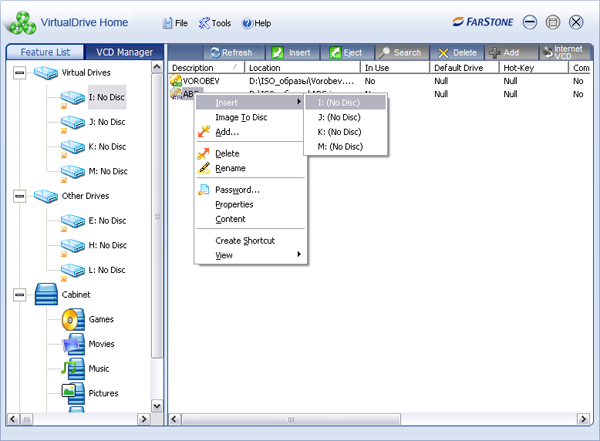Choose Image To Disc in context menu
The width and height of the screenshot is (600, 441).
(250, 117)
